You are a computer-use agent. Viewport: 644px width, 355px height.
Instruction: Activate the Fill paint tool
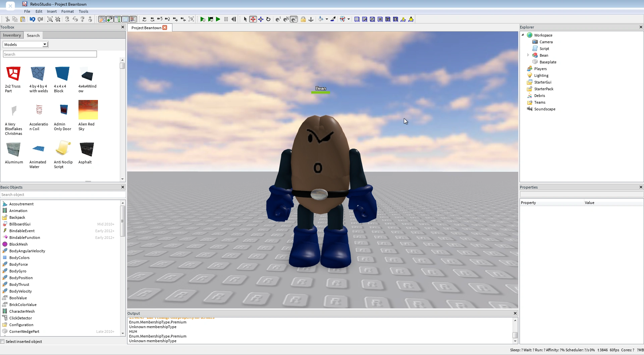tap(320, 19)
